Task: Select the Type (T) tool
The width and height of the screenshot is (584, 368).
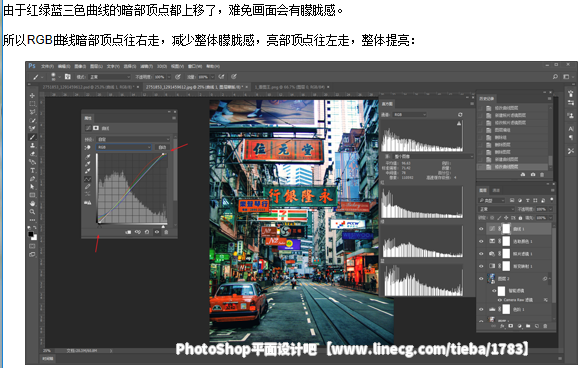Action: (x=32, y=171)
